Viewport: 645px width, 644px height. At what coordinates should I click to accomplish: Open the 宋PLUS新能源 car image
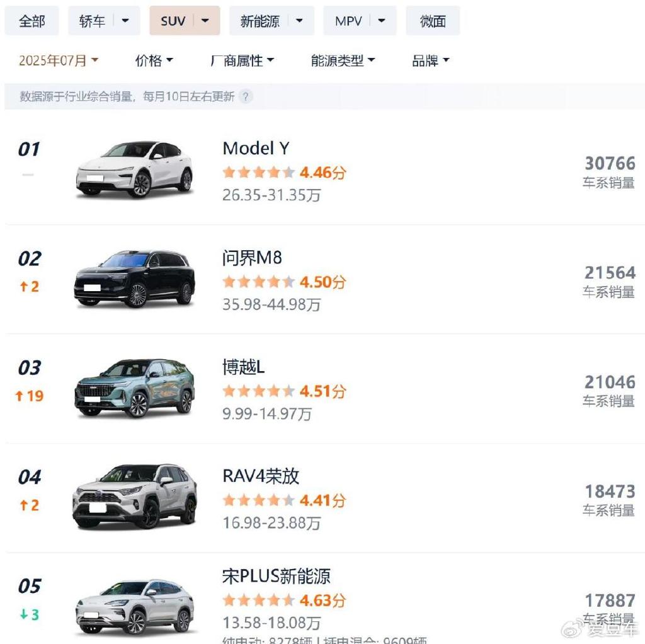pyautogui.click(x=135, y=607)
